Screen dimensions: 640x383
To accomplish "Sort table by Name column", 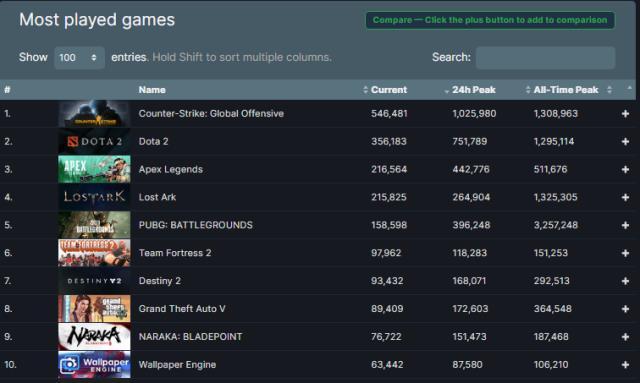I will pyautogui.click(x=152, y=90).
